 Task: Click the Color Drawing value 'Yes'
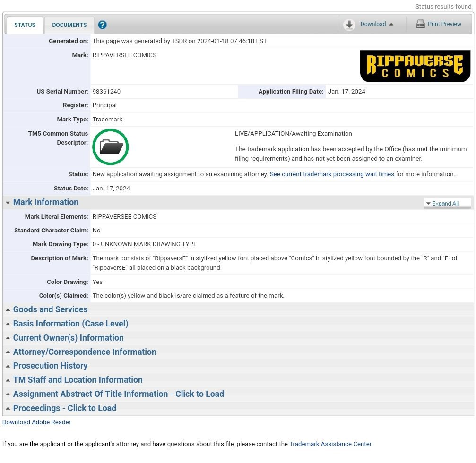(97, 282)
